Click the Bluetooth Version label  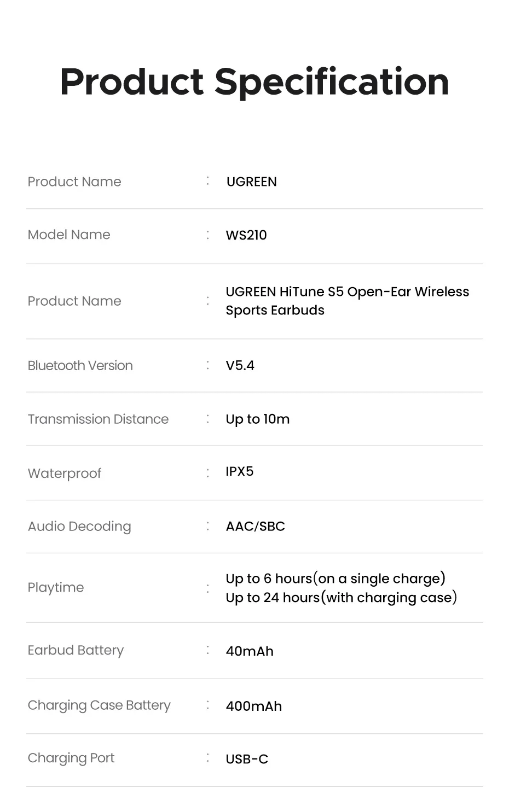pyautogui.click(x=80, y=365)
